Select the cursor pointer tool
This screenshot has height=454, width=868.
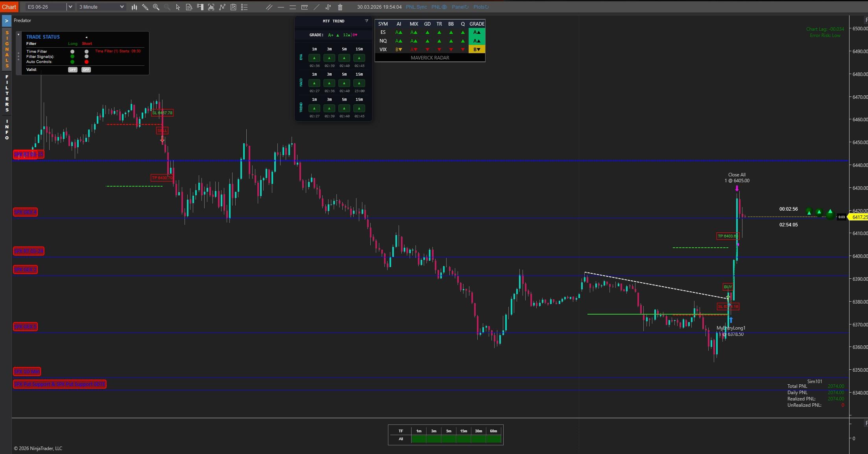point(178,7)
